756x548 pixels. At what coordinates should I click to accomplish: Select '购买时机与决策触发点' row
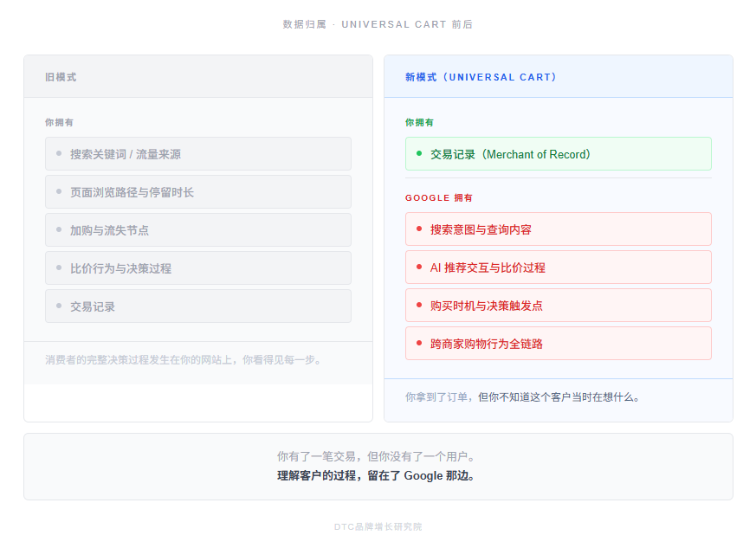click(x=559, y=305)
